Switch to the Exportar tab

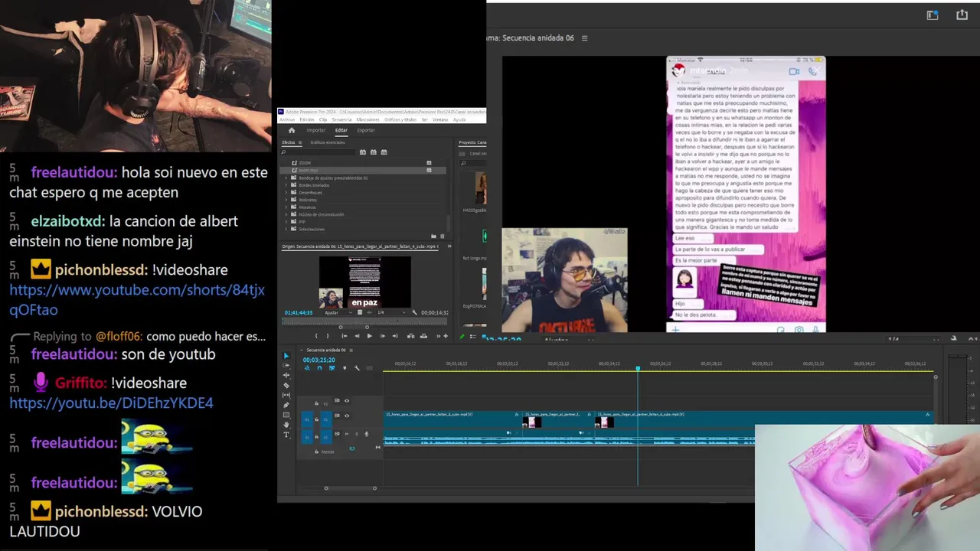[366, 130]
